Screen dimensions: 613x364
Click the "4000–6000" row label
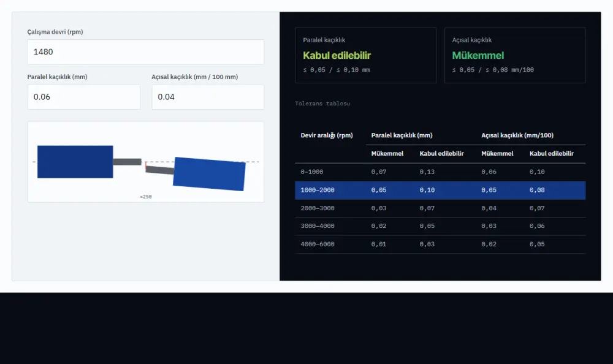point(318,244)
